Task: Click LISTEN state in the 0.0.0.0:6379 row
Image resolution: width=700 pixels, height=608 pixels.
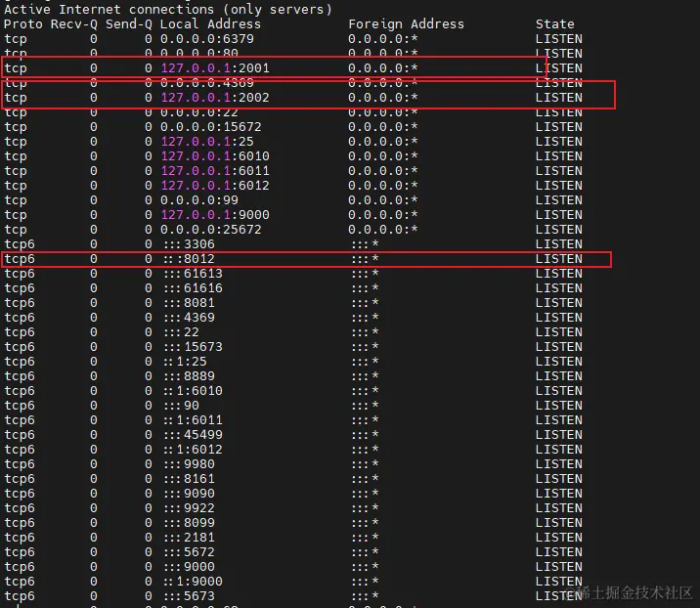Action: click(x=559, y=39)
